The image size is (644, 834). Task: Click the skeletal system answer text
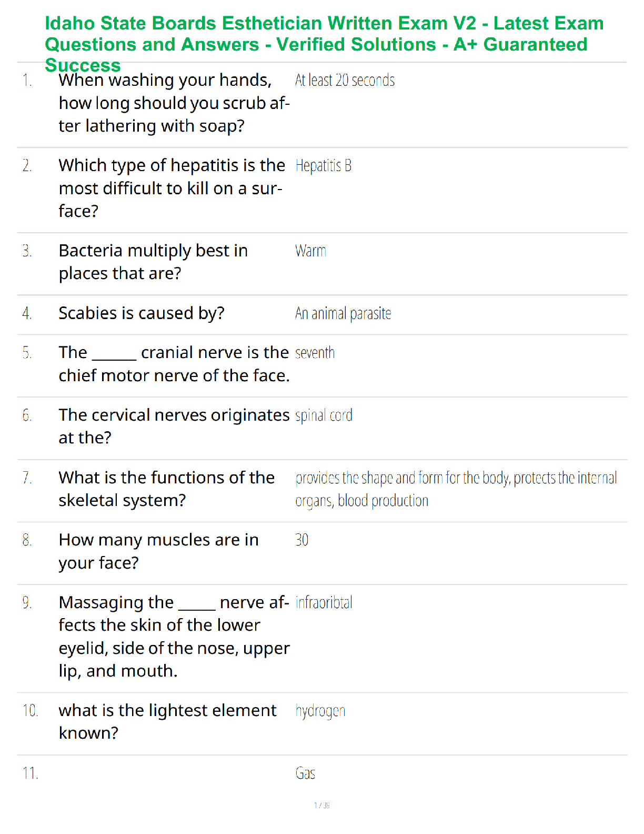456,489
